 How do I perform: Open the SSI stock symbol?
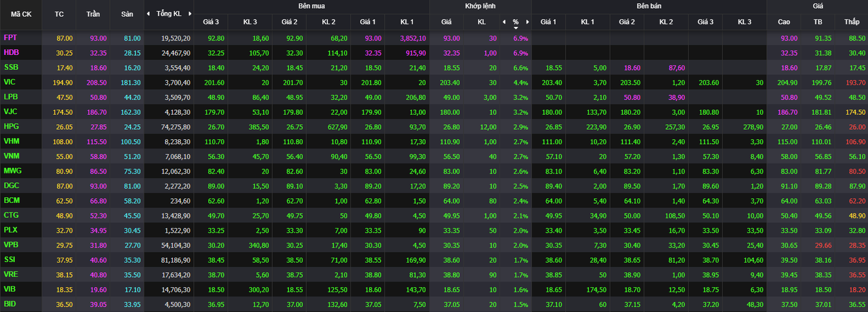click(10, 260)
